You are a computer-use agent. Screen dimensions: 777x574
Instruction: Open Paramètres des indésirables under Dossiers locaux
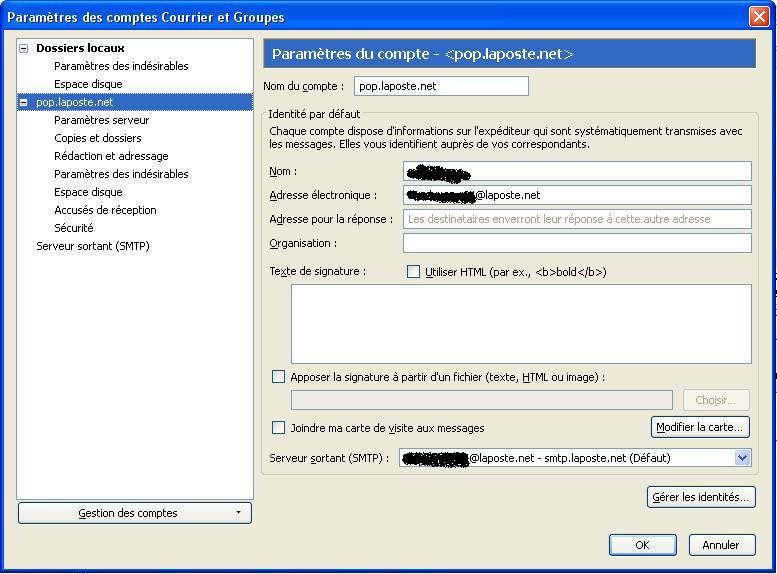click(121, 66)
